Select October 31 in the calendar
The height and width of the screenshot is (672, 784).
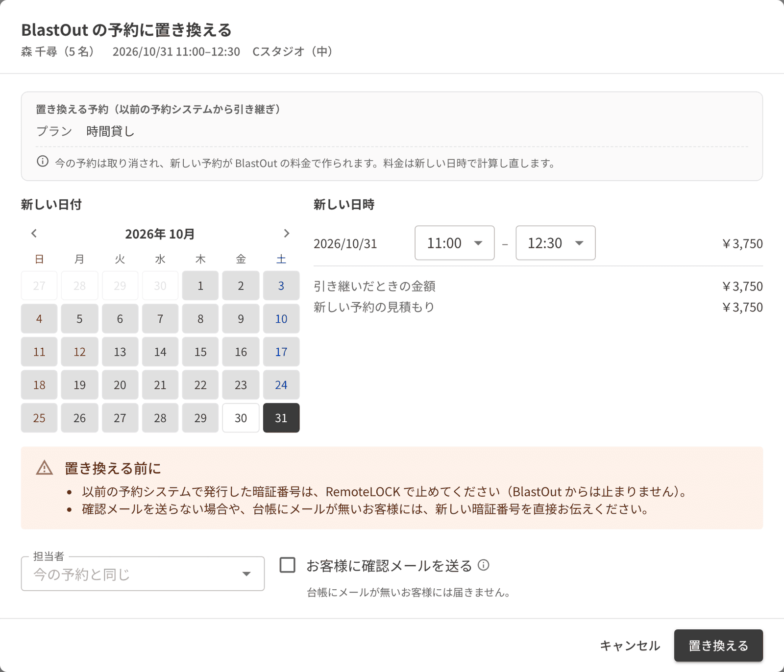click(281, 418)
